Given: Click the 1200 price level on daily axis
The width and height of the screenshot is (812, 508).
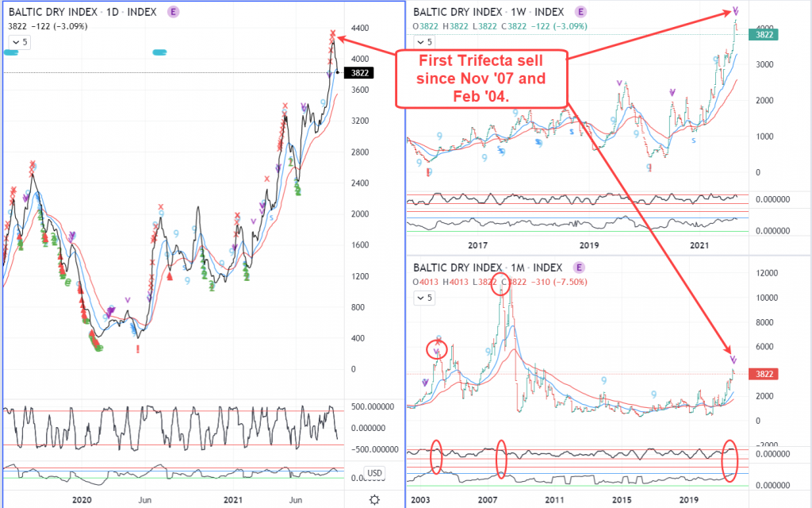Looking at the screenshot, I should pos(360,276).
